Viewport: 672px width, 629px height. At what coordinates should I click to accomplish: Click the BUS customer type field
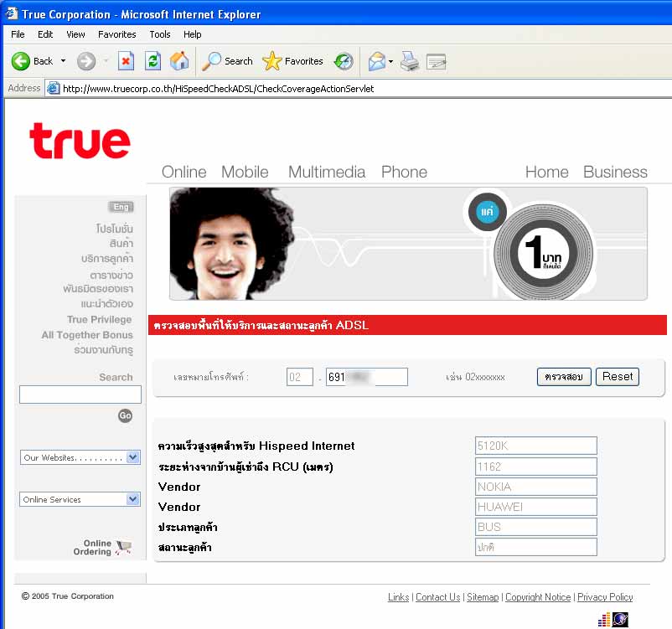pyautogui.click(x=535, y=527)
